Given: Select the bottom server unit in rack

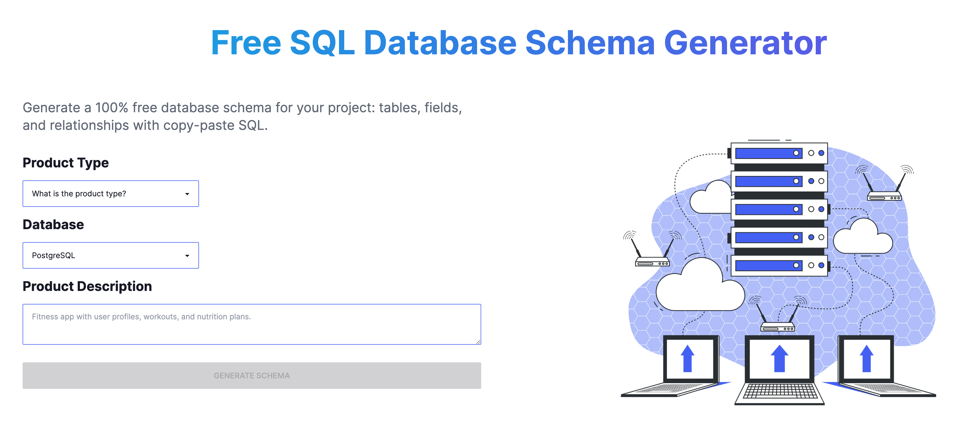Looking at the screenshot, I should 779,265.
